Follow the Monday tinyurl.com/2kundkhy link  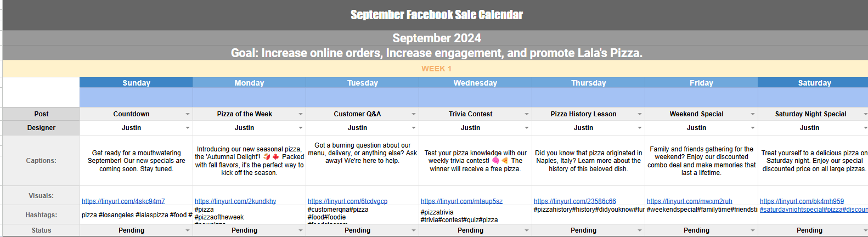pyautogui.click(x=235, y=201)
